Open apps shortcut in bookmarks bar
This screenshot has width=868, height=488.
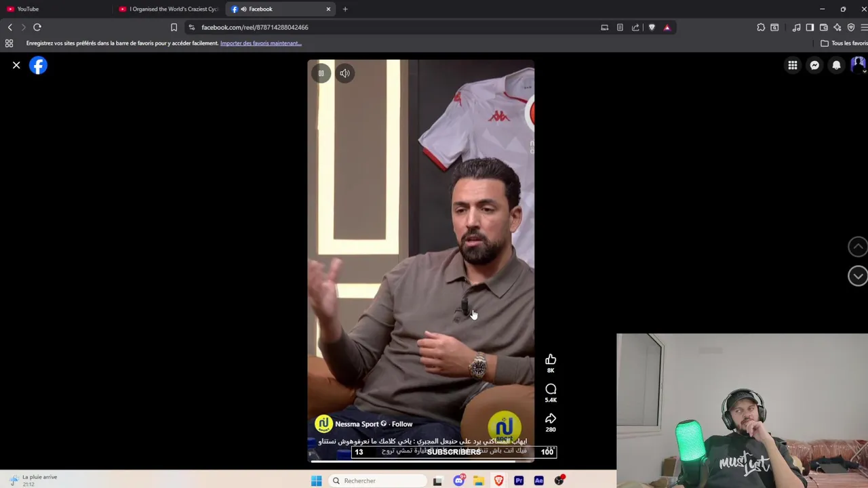pyautogui.click(x=9, y=43)
